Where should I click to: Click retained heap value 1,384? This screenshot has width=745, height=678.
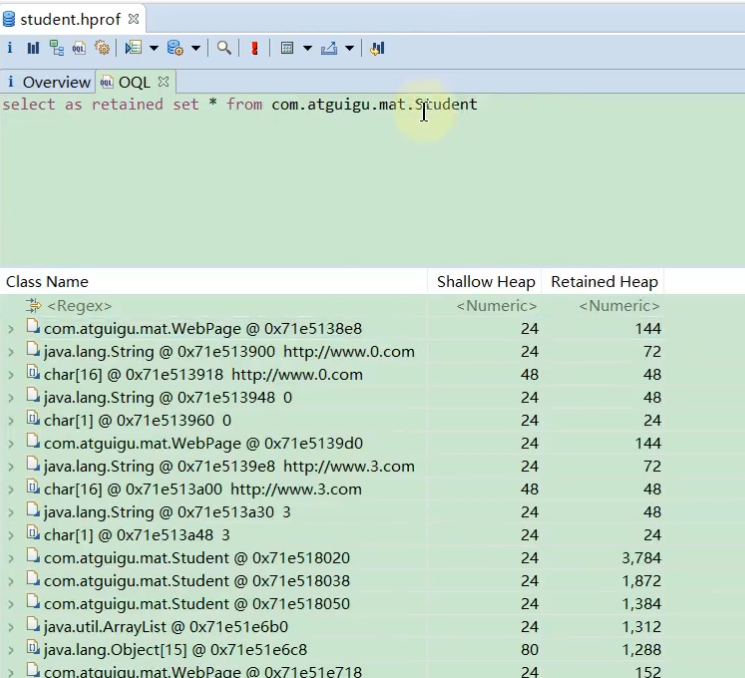pos(641,604)
